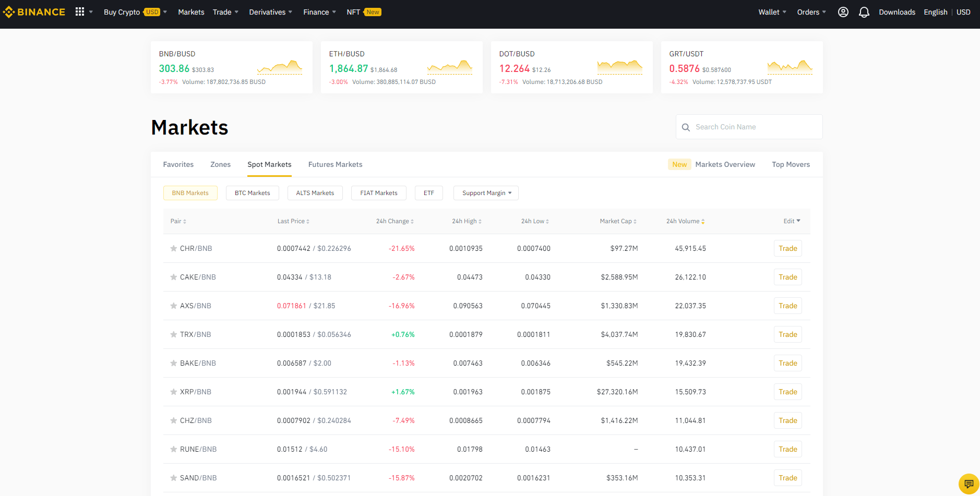980x496 pixels.
Task: Favorite the XRP/BNB pair star
Action: coord(174,392)
